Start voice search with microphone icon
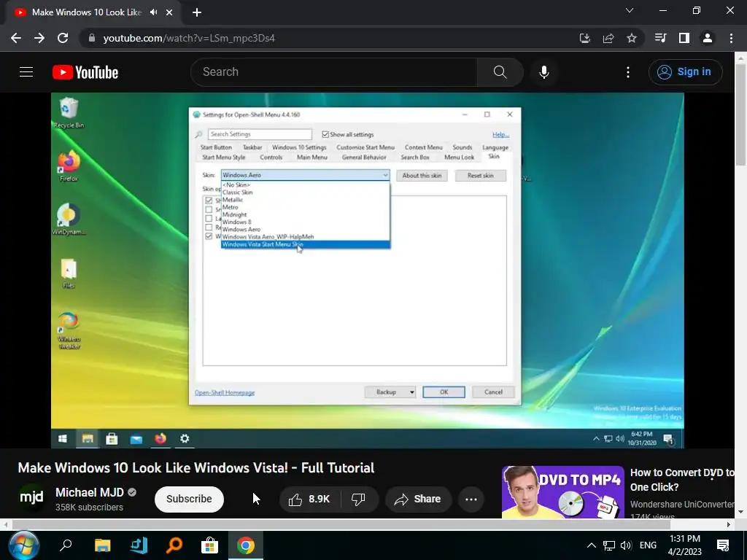 pos(544,72)
